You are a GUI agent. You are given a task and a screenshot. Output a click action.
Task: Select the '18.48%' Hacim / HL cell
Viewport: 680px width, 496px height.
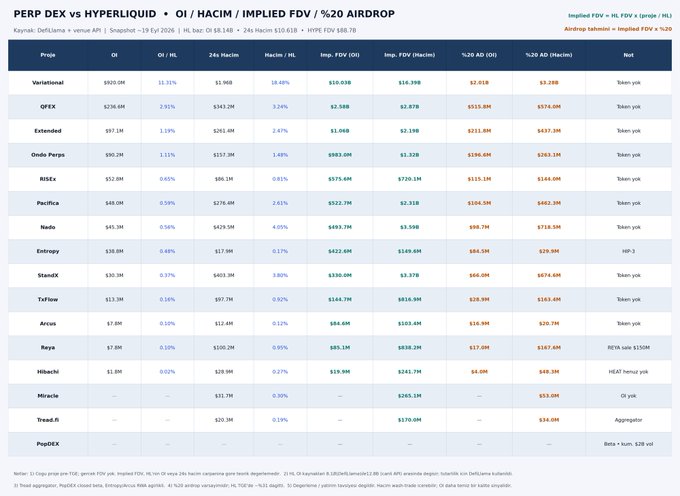pos(280,83)
